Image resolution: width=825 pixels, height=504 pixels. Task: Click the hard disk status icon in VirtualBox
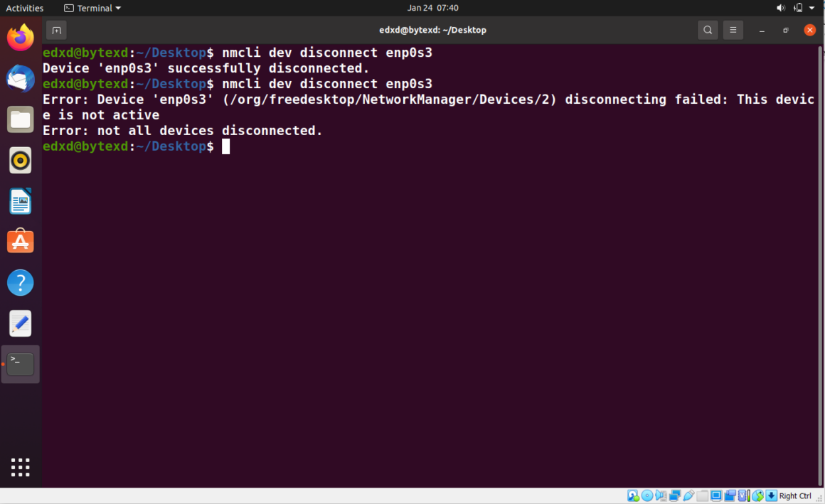[632, 495]
